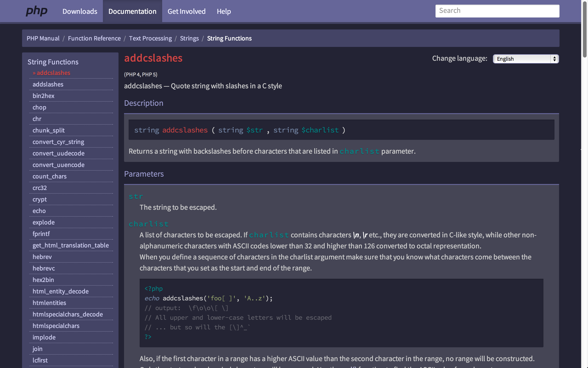Click the '(PHP 4, PHP 5)' version text
The image size is (588, 368).
click(141, 75)
